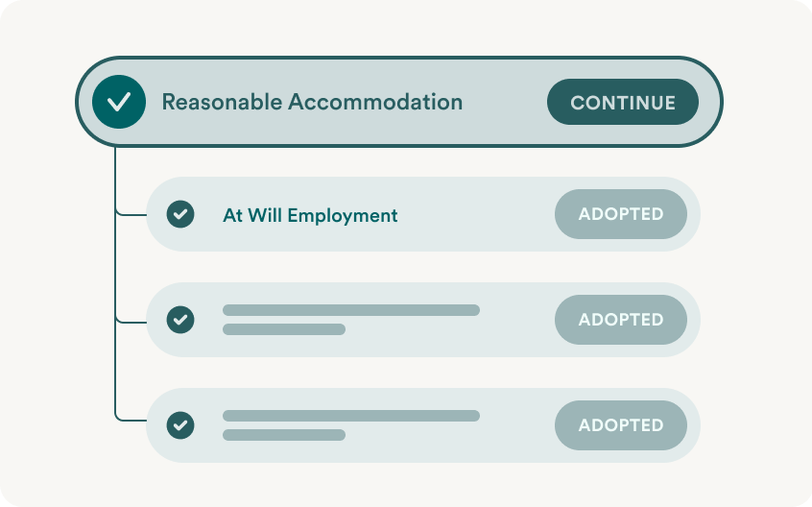Toggle the checkmark next to At Will Employment
Viewport: 812px width, 507px height.
click(x=180, y=214)
